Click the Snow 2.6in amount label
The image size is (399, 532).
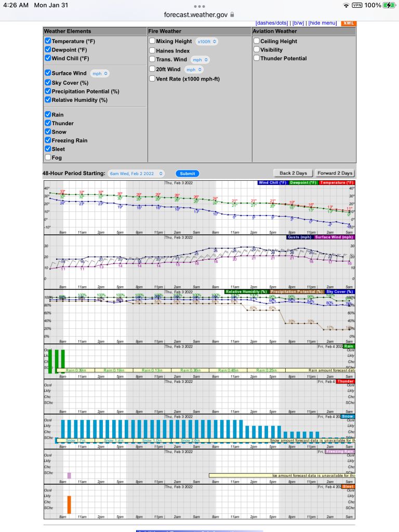point(190,441)
